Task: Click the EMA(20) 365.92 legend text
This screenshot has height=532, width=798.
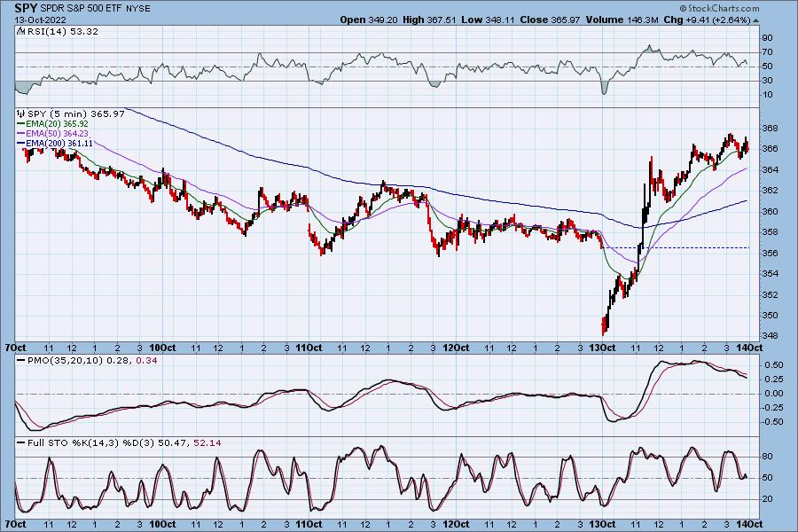Action: [x=57, y=124]
